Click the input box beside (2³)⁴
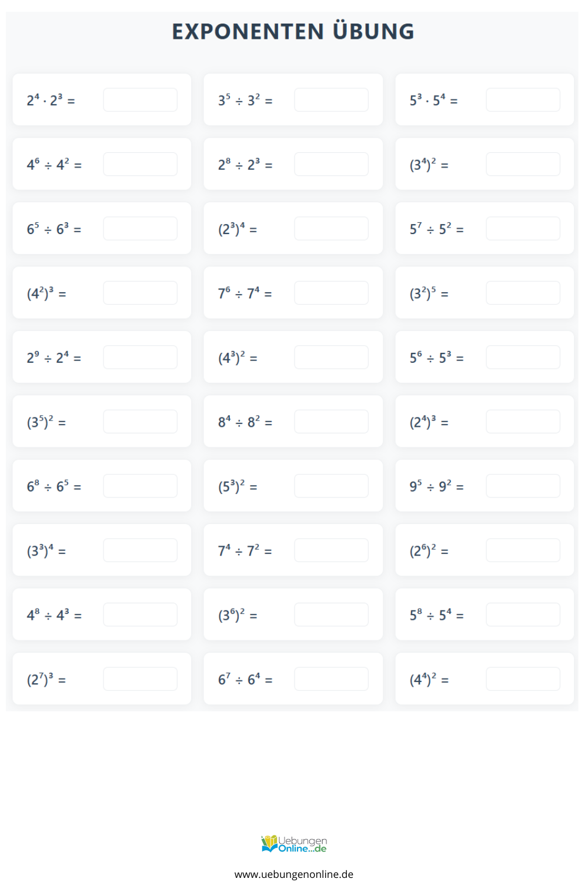588x882 pixels. (331, 229)
